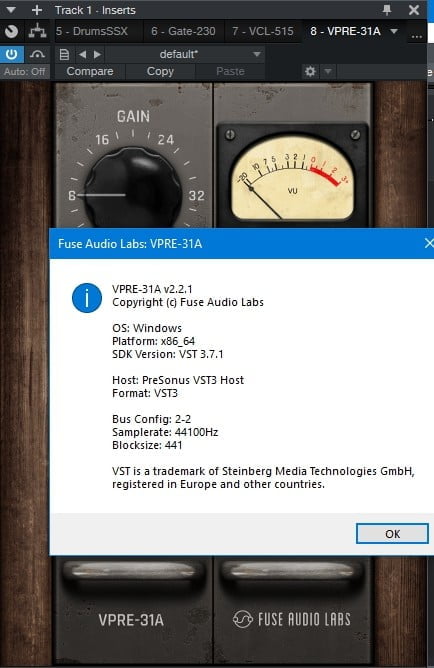Open the insert routing view icon
434x668 pixels.
(37, 31)
